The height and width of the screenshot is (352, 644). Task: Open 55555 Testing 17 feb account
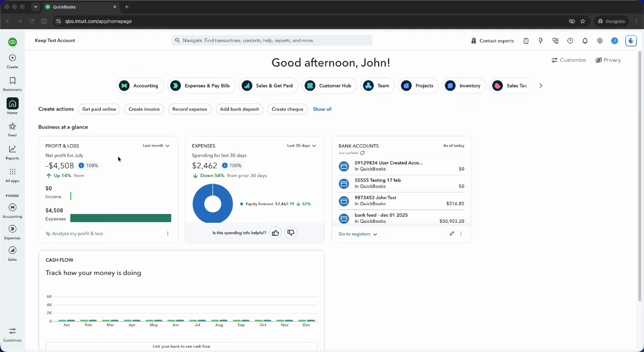[401, 183]
